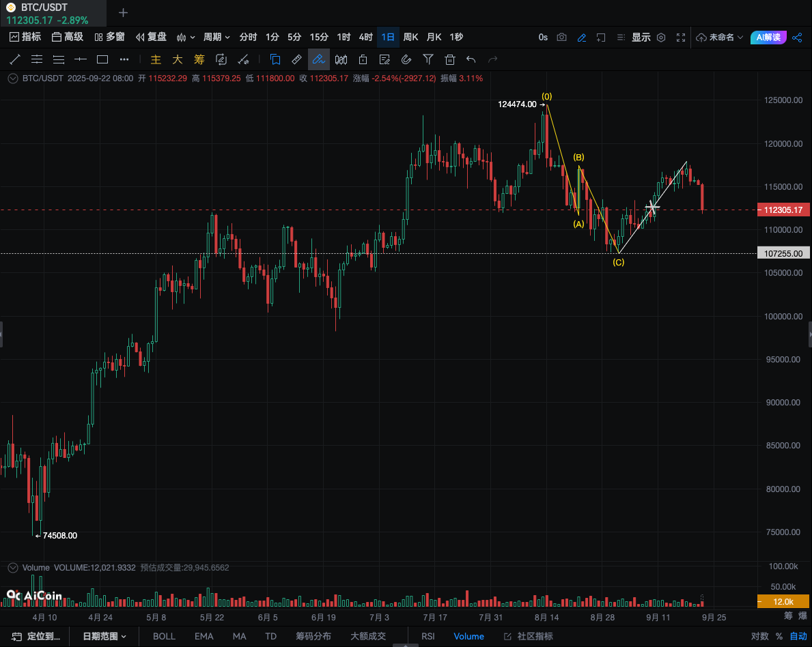Image resolution: width=812 pixels, height=647 pixels.
Task: Toggle 对数 logarithmic scale
Action: point(759,636)
